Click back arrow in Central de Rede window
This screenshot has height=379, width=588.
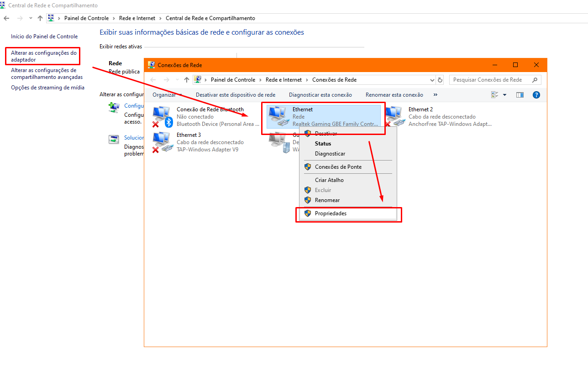tap(6, 18)
